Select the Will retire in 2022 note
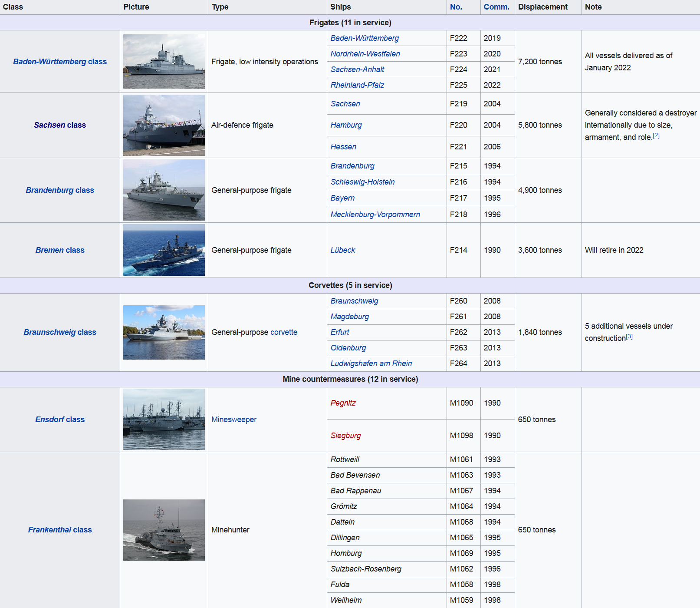The width and height of the screenshot is (700, 608). [614, 250]
